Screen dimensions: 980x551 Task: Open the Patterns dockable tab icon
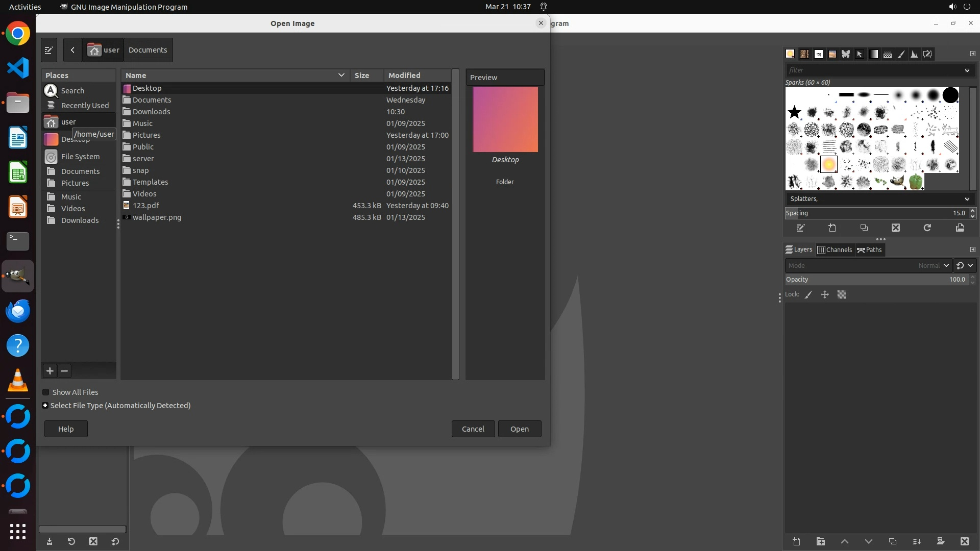point(804,54)
